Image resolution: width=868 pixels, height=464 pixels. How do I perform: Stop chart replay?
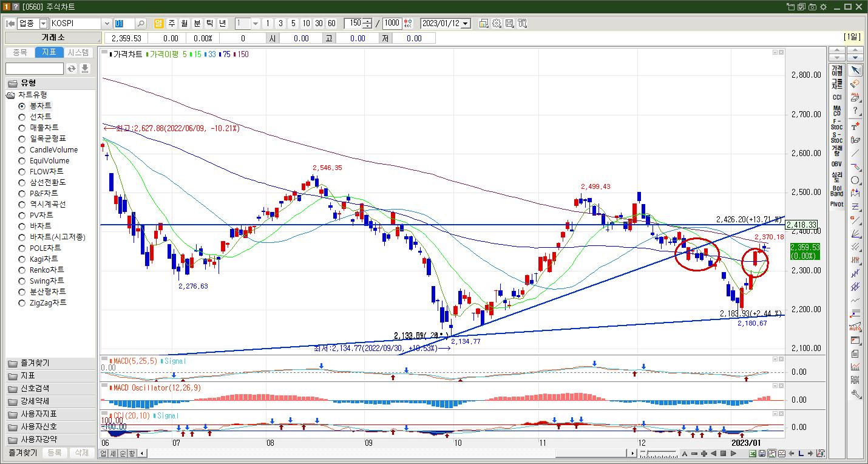[724, 453]
